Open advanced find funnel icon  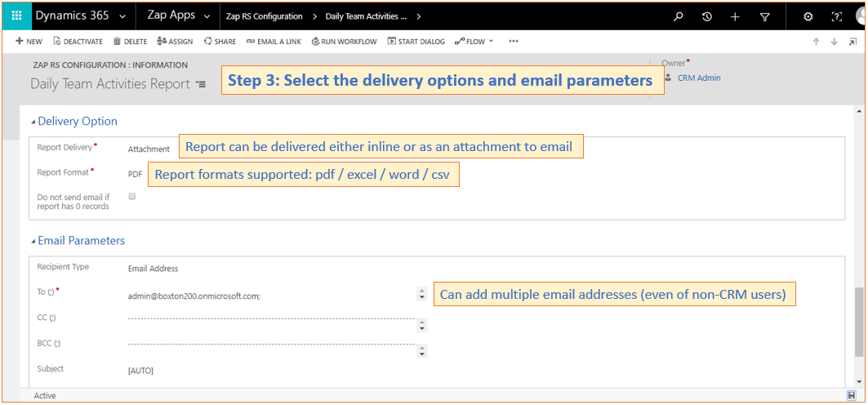coord(764,17)
